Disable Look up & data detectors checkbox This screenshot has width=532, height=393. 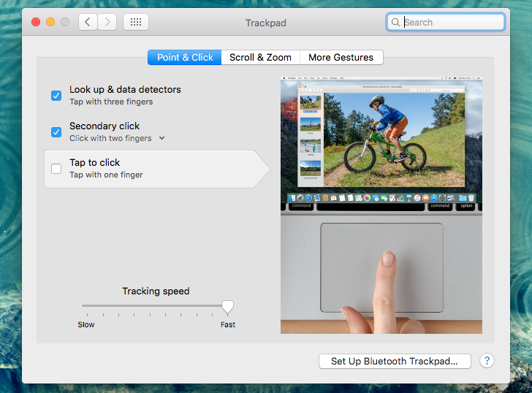(x=56, y=96)
